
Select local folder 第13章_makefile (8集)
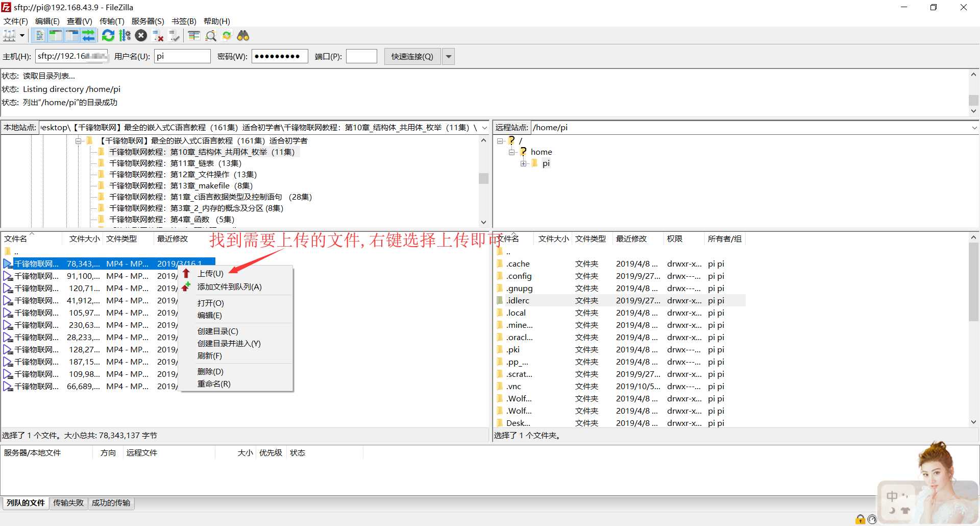[181, 186]
